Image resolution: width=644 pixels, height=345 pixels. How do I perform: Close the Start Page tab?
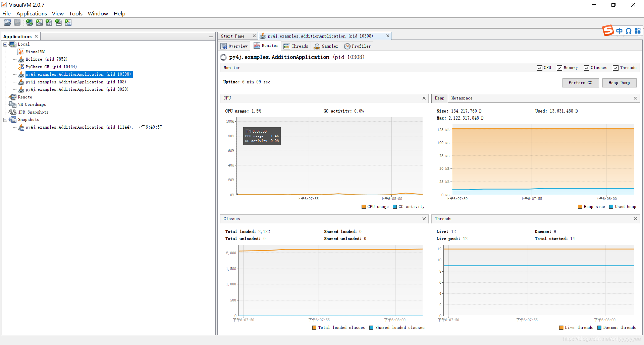(x=254, y=36)
